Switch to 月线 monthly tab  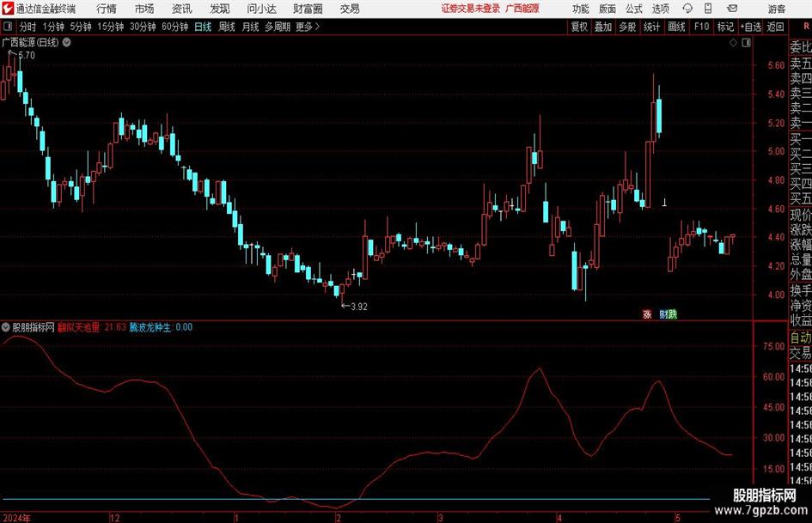pyautogui.click(x=251, y=27)
